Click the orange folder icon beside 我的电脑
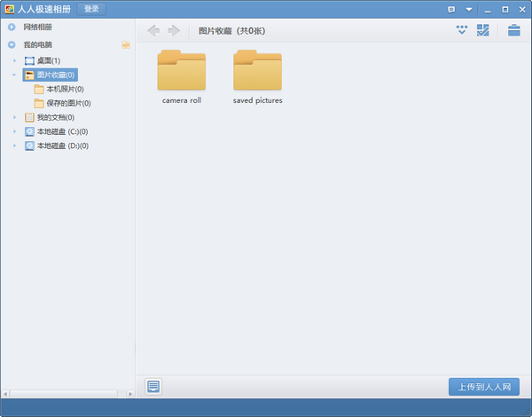Image resolution: width=532 pixels, height=417 pixels. 126,44
